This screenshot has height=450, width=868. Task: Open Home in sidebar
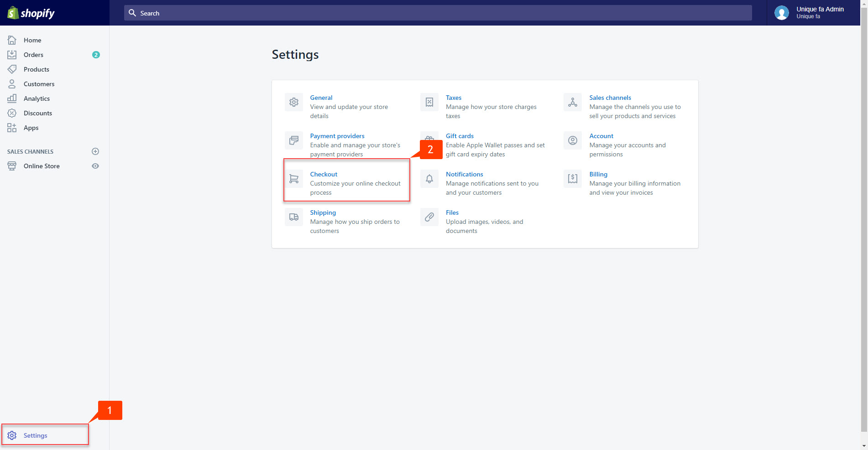coord(32,40)
